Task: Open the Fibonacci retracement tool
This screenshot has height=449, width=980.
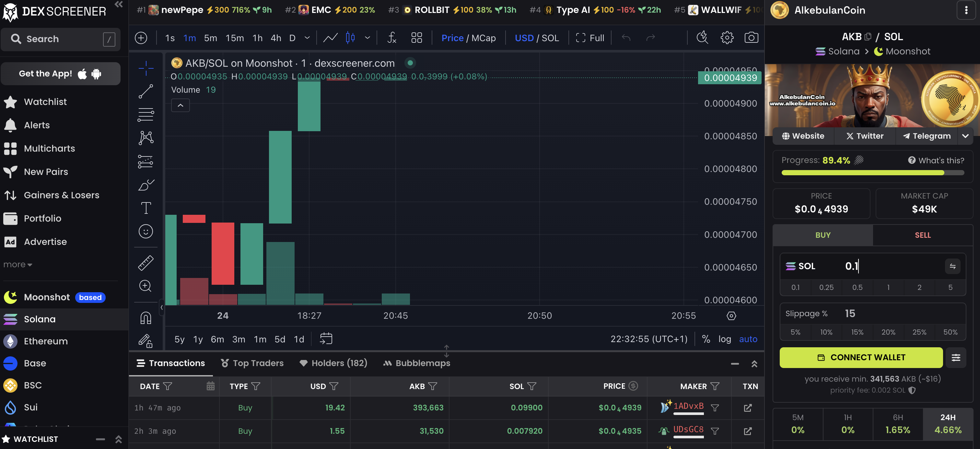Action: pyautogui.click(x=146, y=114)
